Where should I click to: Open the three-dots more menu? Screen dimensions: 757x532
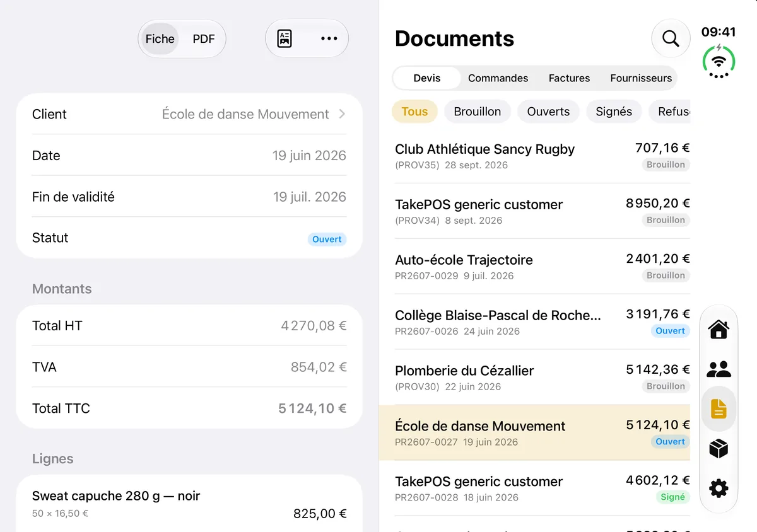pyautogui.click(x=329, y=38)
